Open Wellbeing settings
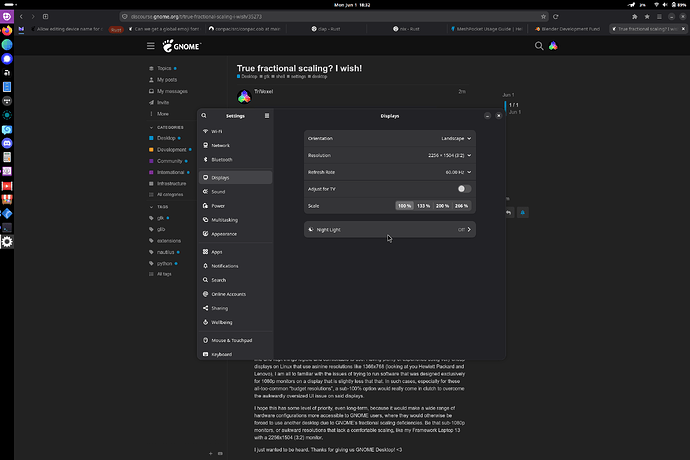The width and height of the screenshot is (690, 460). tap(235, 322)
